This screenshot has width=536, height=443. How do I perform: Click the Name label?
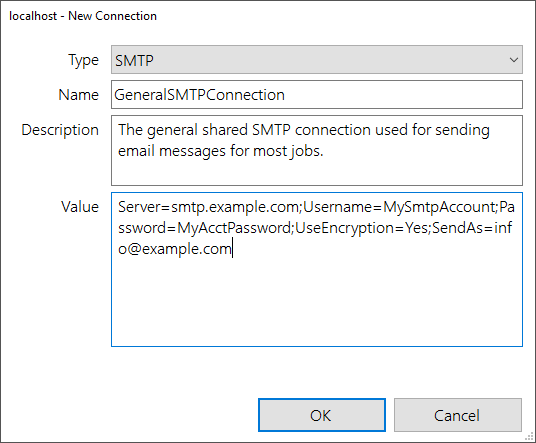(79, 95)
